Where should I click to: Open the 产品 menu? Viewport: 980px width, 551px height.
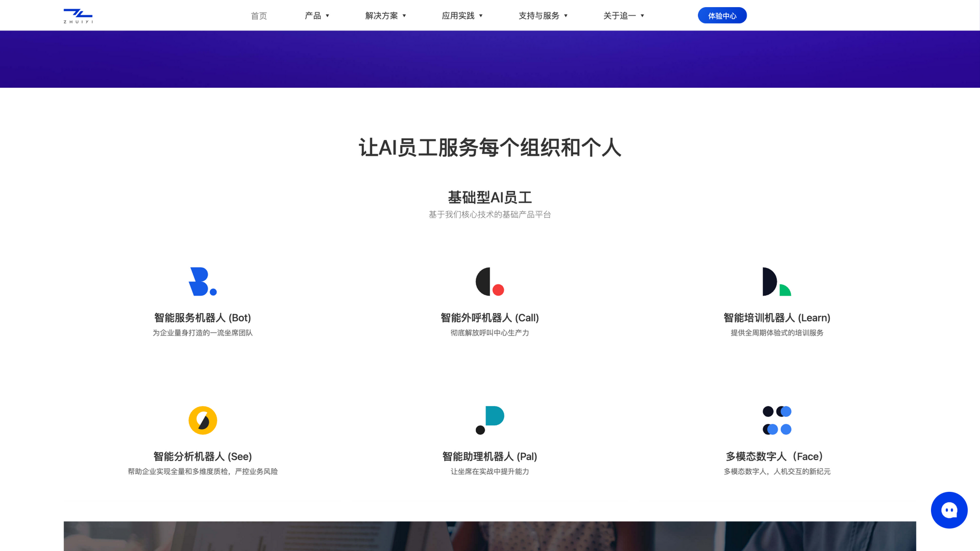pos(313,16)
